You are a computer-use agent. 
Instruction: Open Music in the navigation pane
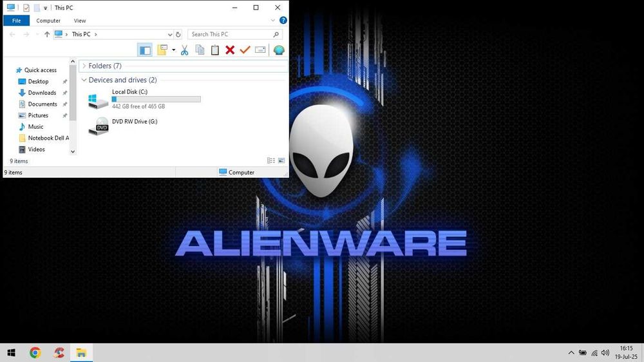(x=35, y=126)
